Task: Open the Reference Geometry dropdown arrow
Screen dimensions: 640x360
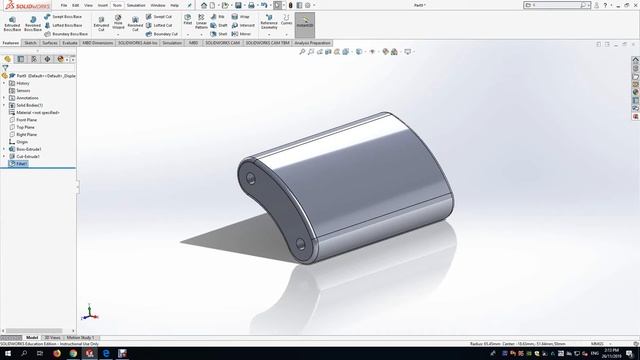Action: 269,34
